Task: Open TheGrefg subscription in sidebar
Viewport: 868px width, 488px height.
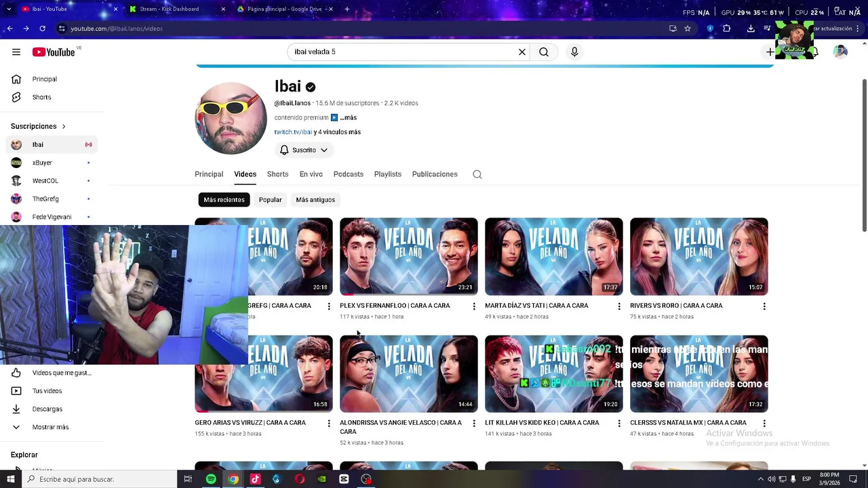Action: 52,199
